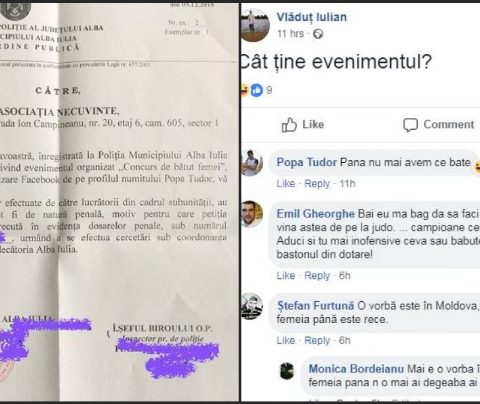Open Monica Bordeianu's avatar picture

(287, 371)
